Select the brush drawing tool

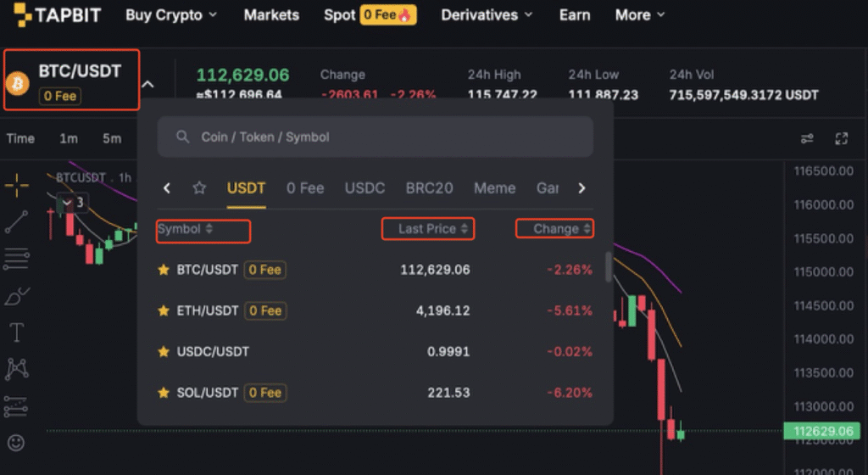(x=16, y=295)
